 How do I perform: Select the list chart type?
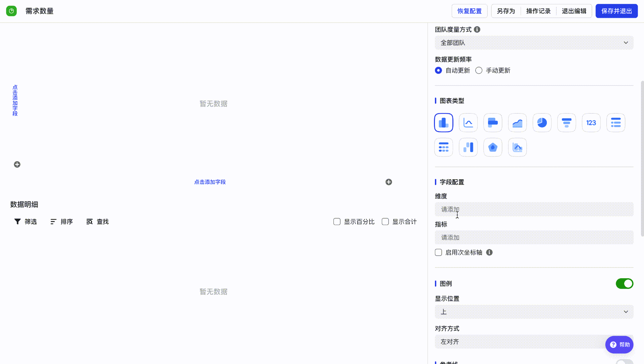point(615,122)
